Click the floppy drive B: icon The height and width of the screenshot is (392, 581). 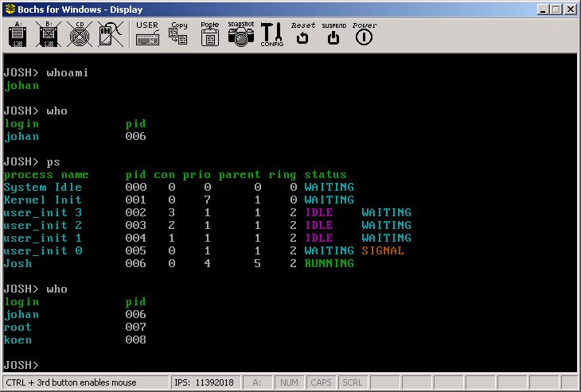click(x=49, y=34)
